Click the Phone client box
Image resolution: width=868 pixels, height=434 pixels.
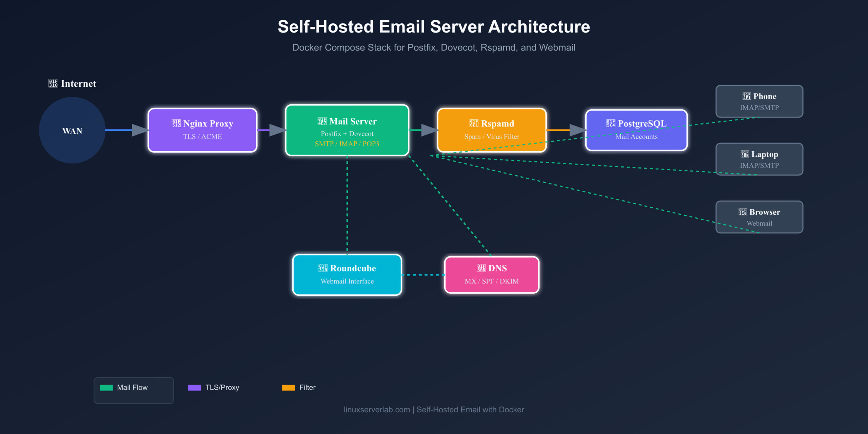(x=759, y=101)
